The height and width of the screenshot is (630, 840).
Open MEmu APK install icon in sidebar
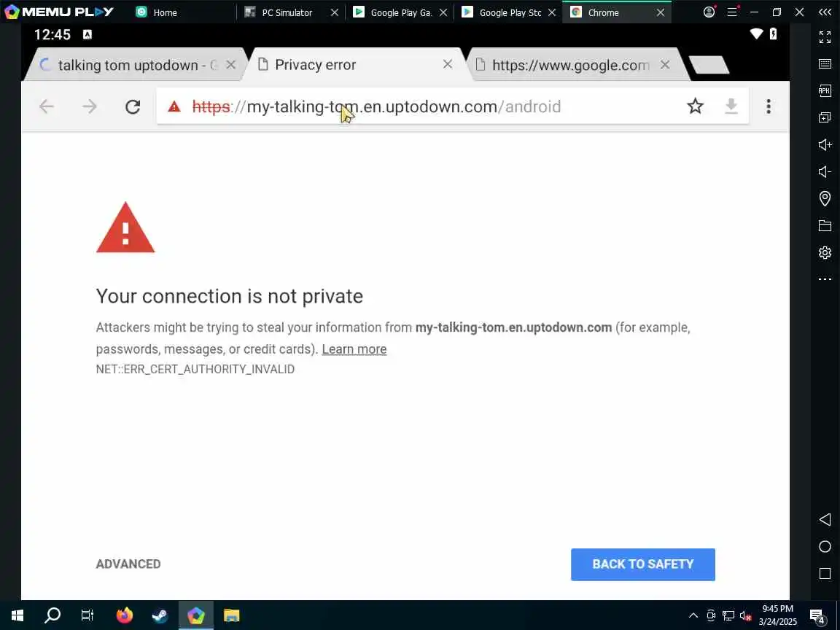[825, 90]
